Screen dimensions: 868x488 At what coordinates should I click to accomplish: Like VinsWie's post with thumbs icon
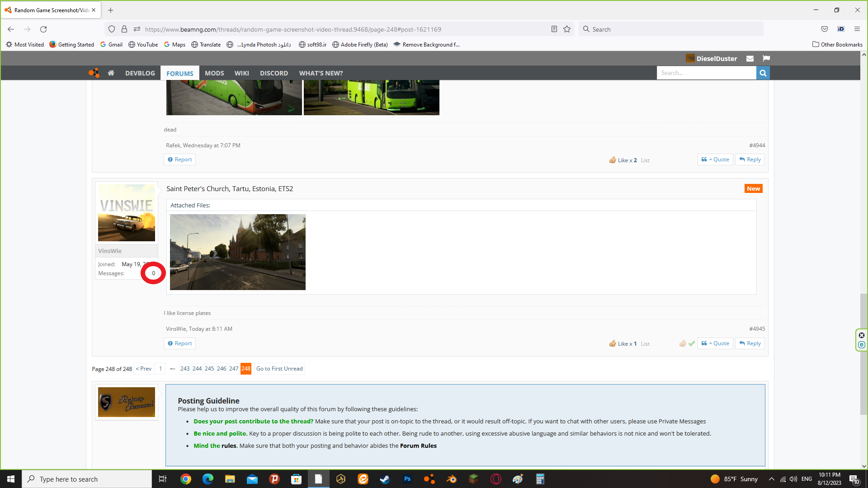tap(683, 343)
